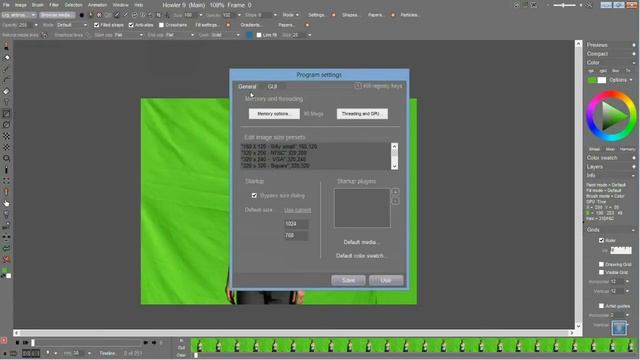This screenshot has width=640, height=360.
Task: Open the File menu
Action: click(6, 5)
